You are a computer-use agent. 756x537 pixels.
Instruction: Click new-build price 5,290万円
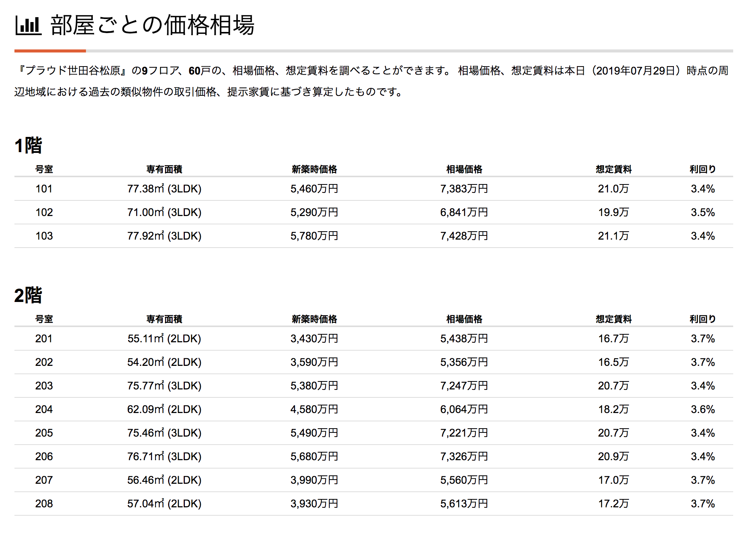point(314,212)
